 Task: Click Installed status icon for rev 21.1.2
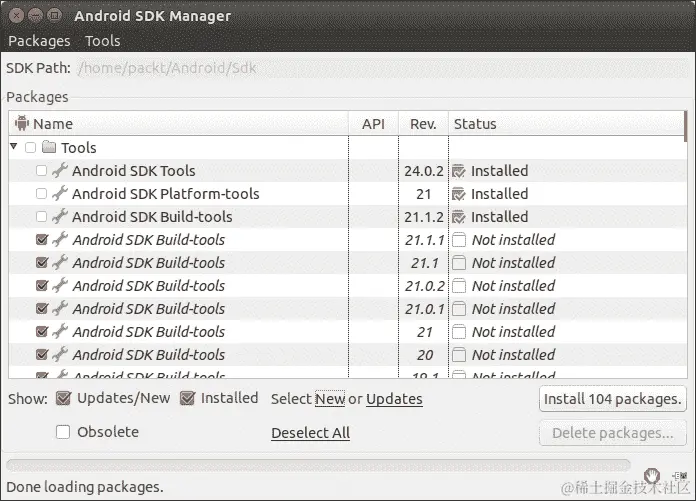tap(459, 217)
